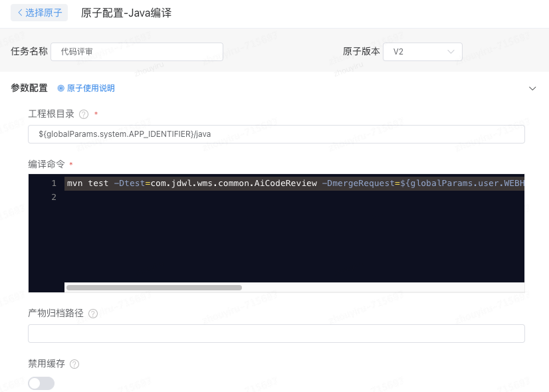Place cursor on the mvn test command line
The image size is (549, 392).
[199, 183]
